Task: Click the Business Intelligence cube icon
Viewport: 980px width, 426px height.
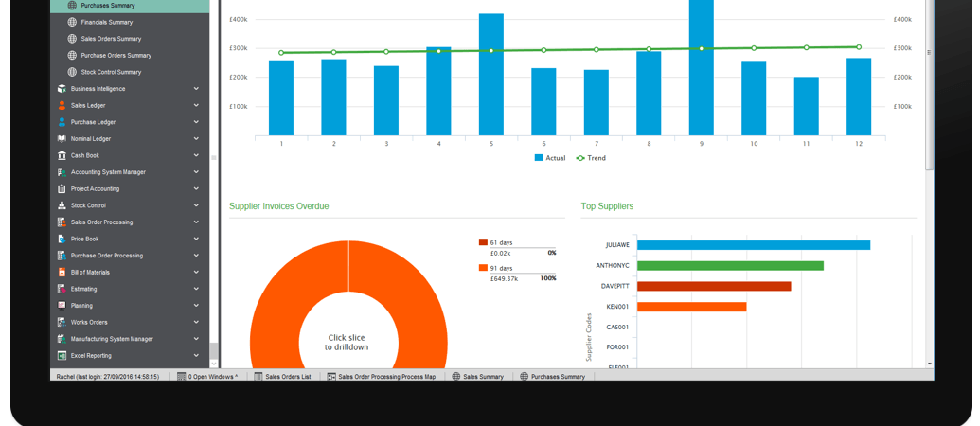Action: pos(62,89)
